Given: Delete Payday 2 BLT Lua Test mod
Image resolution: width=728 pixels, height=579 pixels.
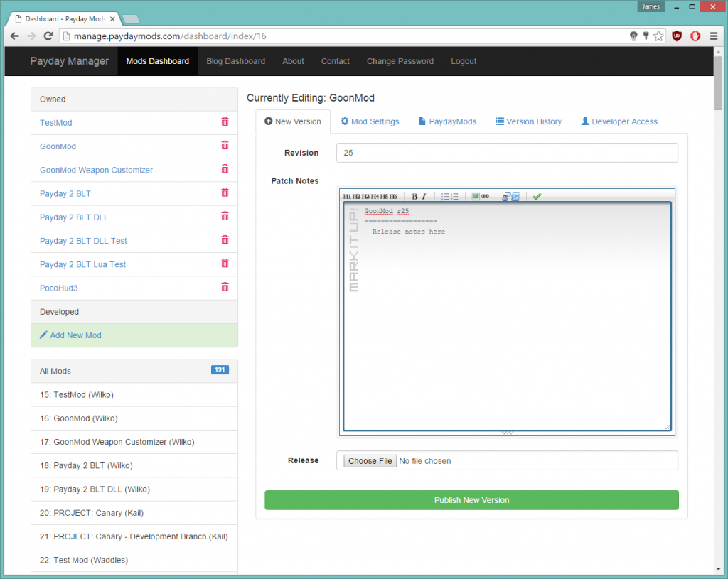Looking at the screenshot, I should click(225, 264).
